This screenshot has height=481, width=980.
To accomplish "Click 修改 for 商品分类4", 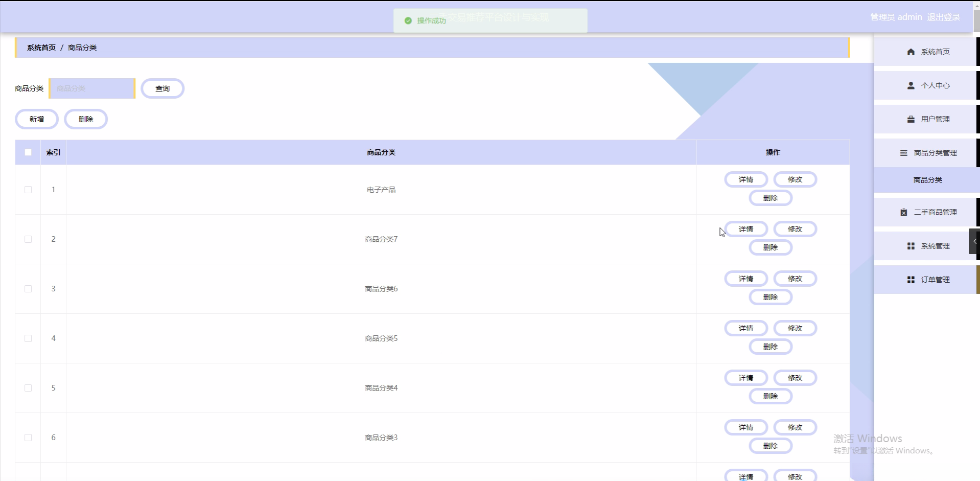I will pyautogui.click(x=795, y=378).
